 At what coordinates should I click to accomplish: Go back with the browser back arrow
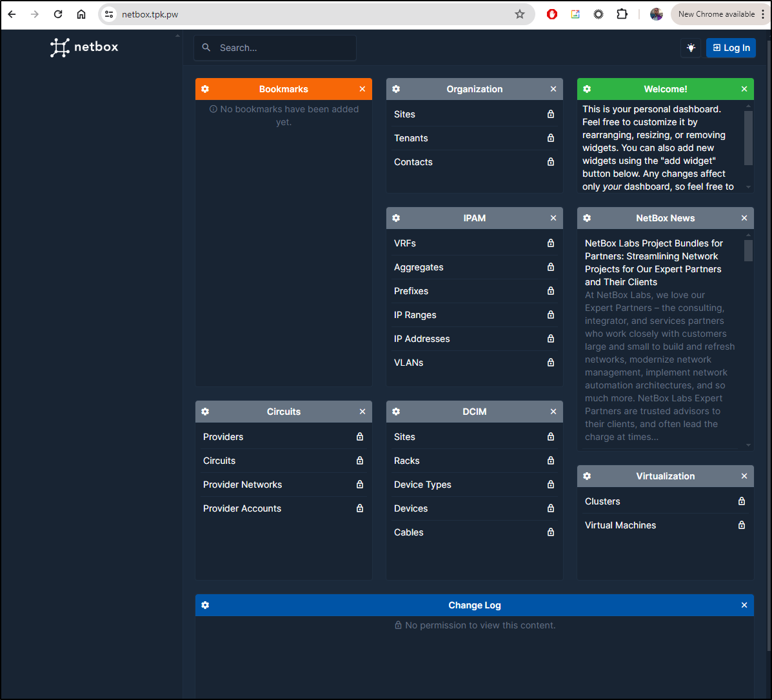point(12,14)
